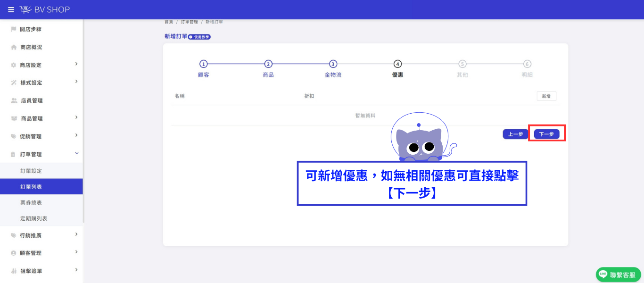Open 商店概況 via its home icon
The height and width of the screenshot is (283, 644).
pos(14,47)
